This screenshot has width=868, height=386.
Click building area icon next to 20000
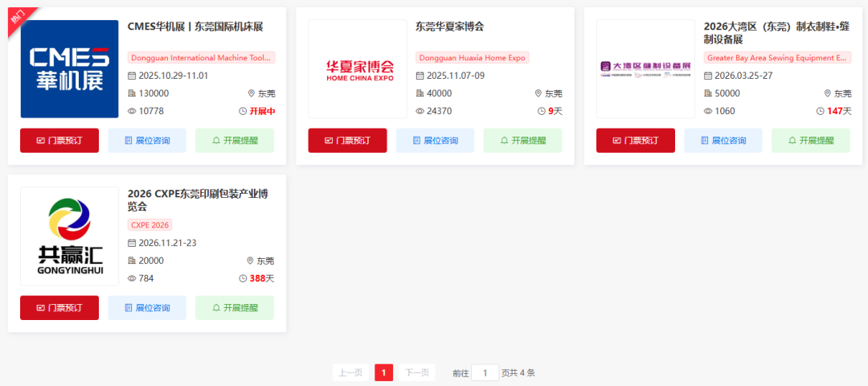coord(132,261)
